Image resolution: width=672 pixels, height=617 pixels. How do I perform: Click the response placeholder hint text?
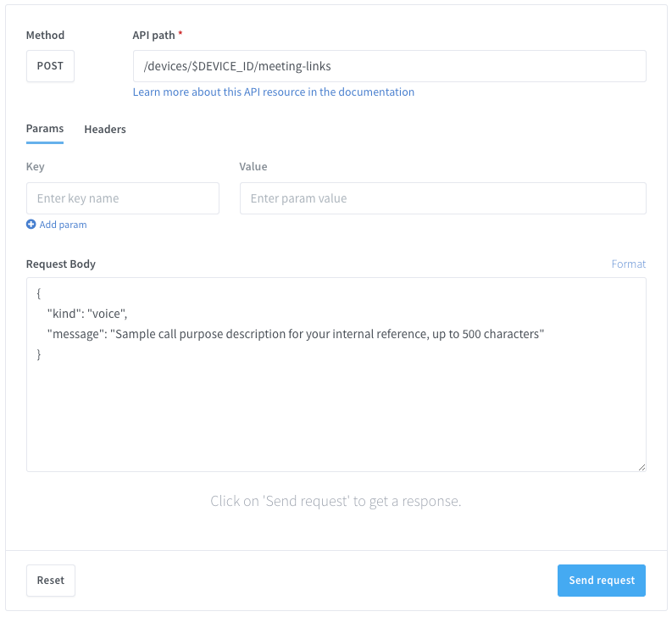click(336, 501)
